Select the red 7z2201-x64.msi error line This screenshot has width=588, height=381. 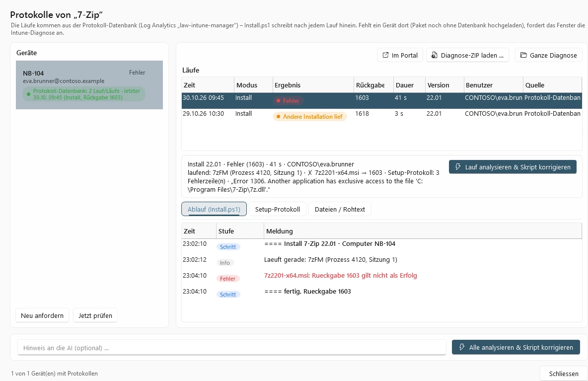click(382, 278)
